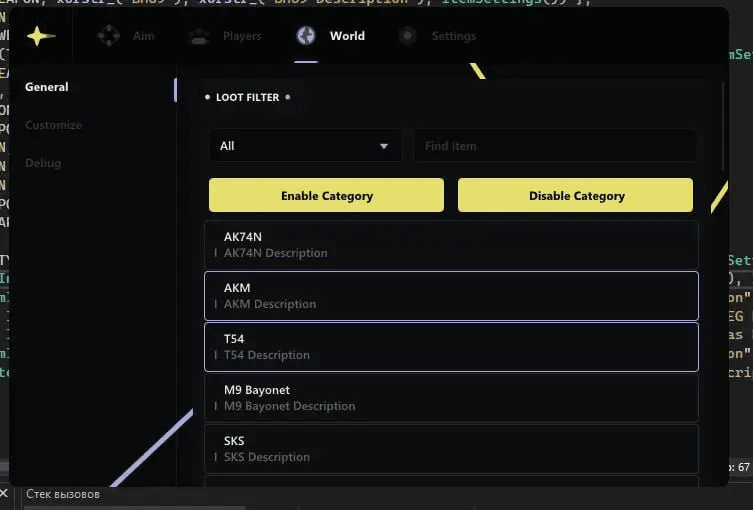Image resolution: width=753 pixels, height=510 pixels.
Task: Click the star logo icon
Action: click(x=37, y=36)
